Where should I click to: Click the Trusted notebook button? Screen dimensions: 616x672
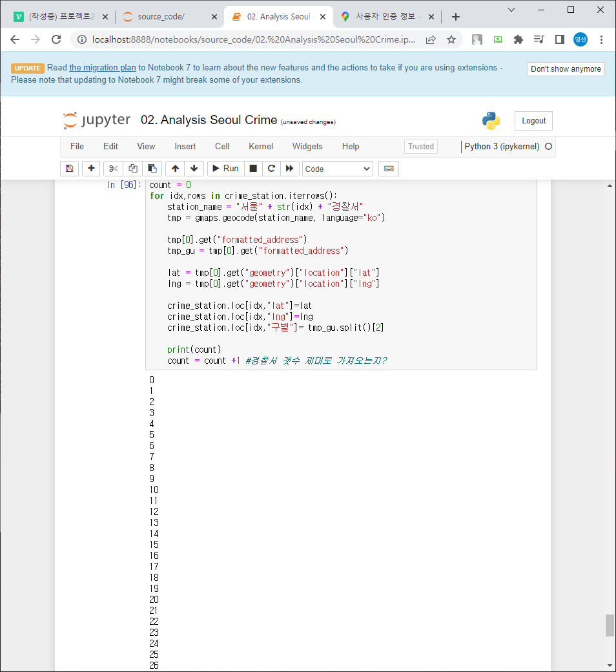point(420,147)
